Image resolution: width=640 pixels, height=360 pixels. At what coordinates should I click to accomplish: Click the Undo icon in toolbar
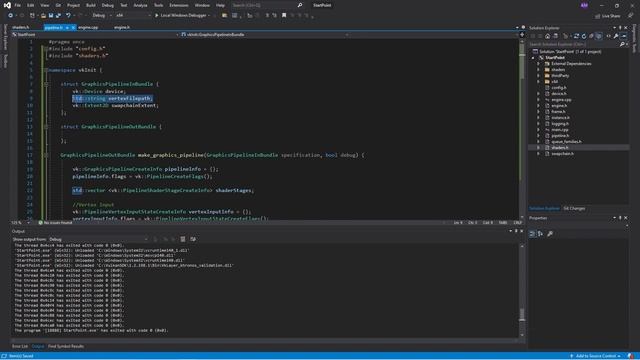[68, 16]
